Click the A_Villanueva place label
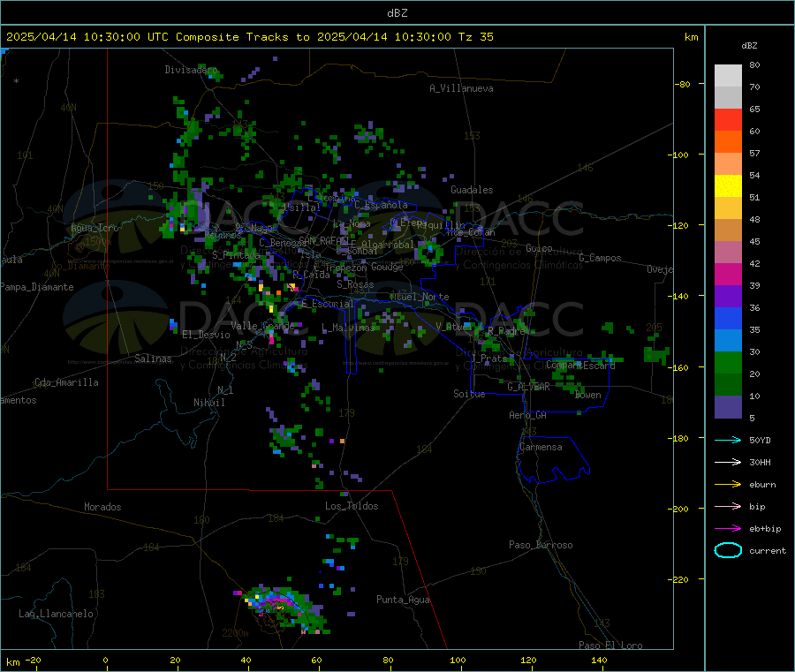This screenshot has width=795, height=672. [x=461, y=88]
